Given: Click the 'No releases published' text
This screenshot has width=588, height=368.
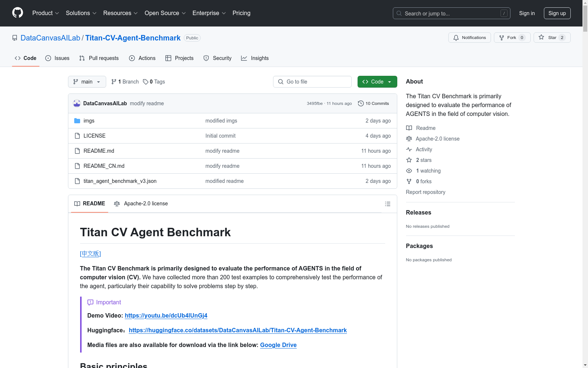Looking at the screenshot, I should 428,226.
